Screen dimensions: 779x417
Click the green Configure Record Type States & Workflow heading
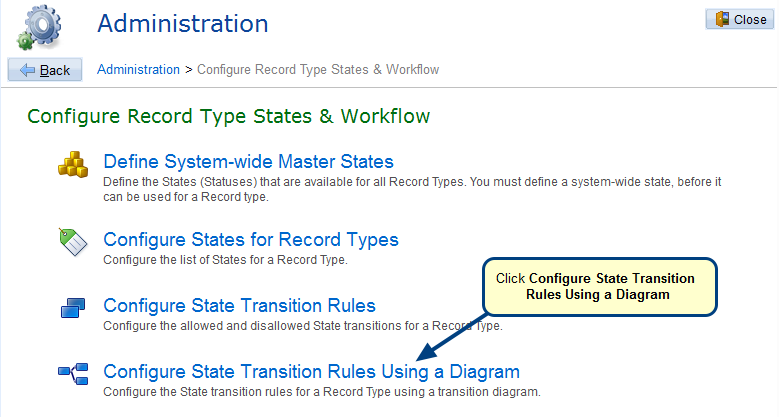[229, 116]
